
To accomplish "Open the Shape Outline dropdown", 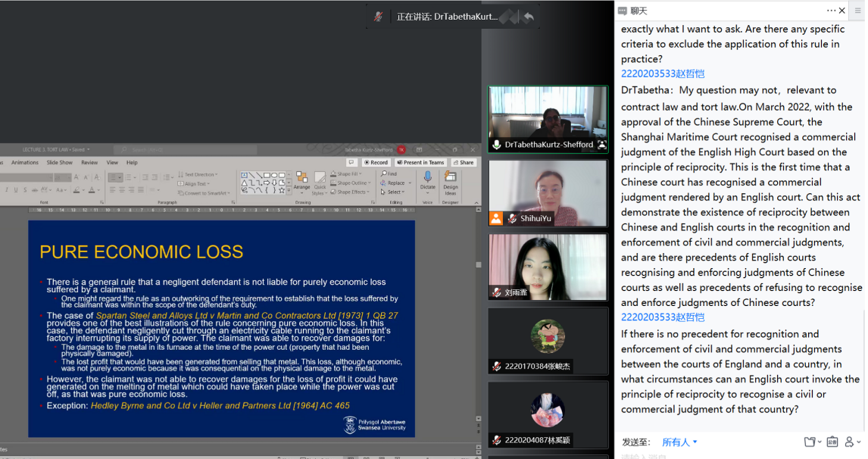I will (x=351, y=183).
